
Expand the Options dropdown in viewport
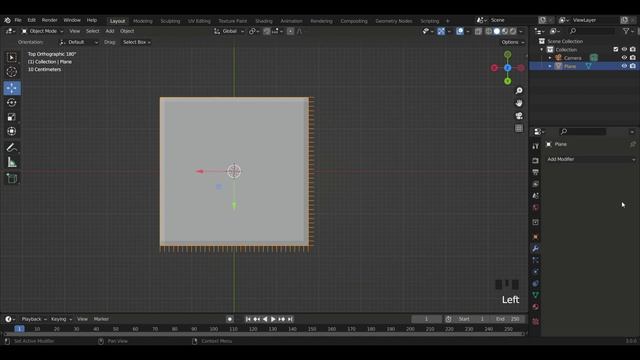(513, 42)
